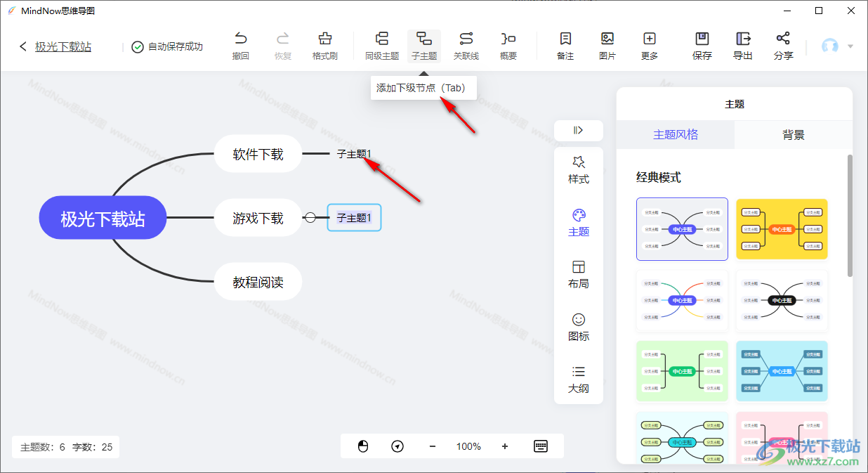The width and height of the screenshot is (868, 473).
Task: Go back using the back arrow
Action: [23, 46]
